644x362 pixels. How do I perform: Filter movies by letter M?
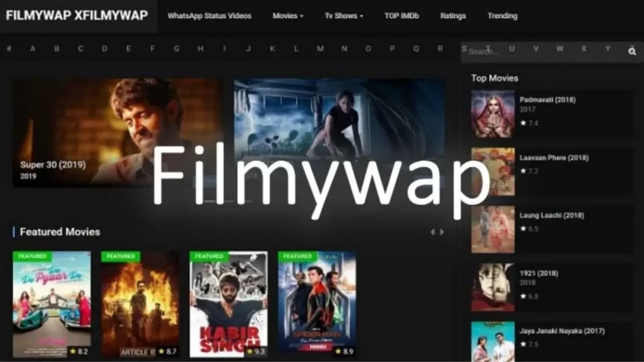click(x=320, y=48)
